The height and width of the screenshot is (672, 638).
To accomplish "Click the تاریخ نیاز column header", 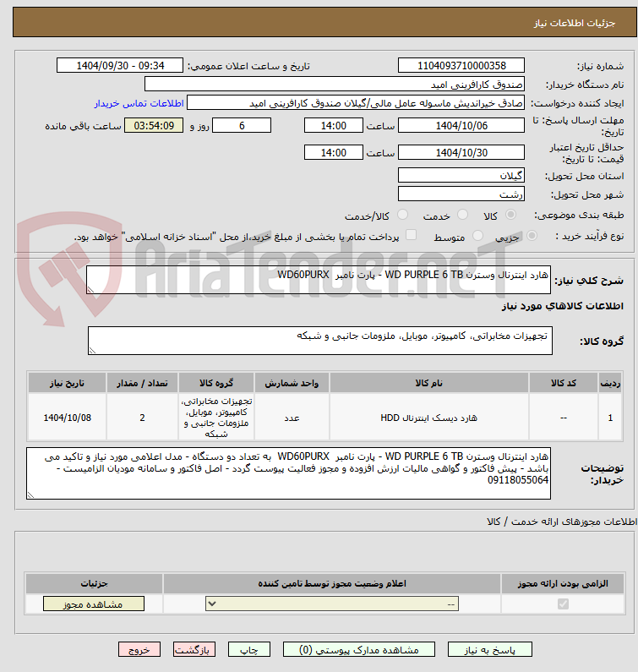I will click(67, 383).
